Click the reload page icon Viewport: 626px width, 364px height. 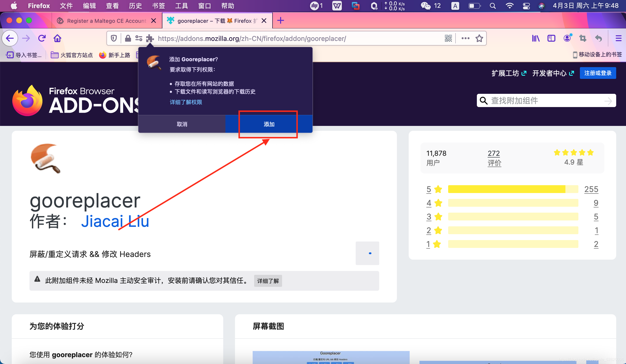[42, 38]
